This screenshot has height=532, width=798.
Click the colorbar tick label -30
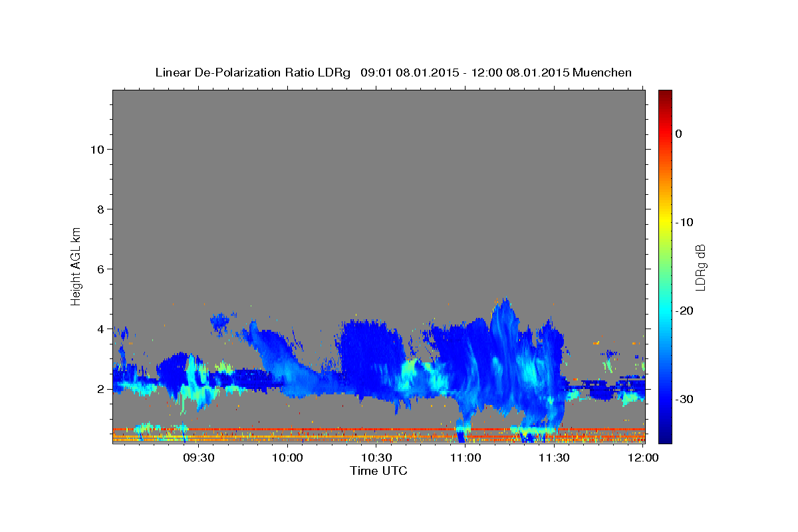684,399
